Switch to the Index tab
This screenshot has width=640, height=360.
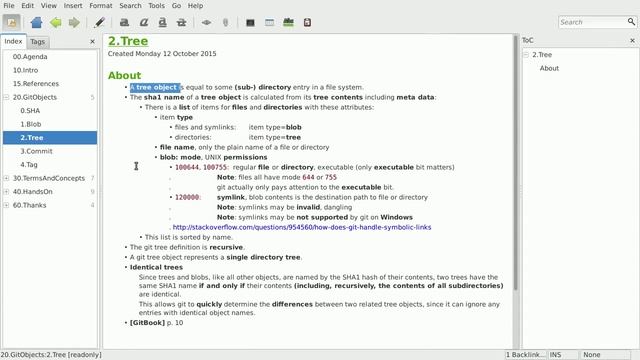tap(13, 41)
